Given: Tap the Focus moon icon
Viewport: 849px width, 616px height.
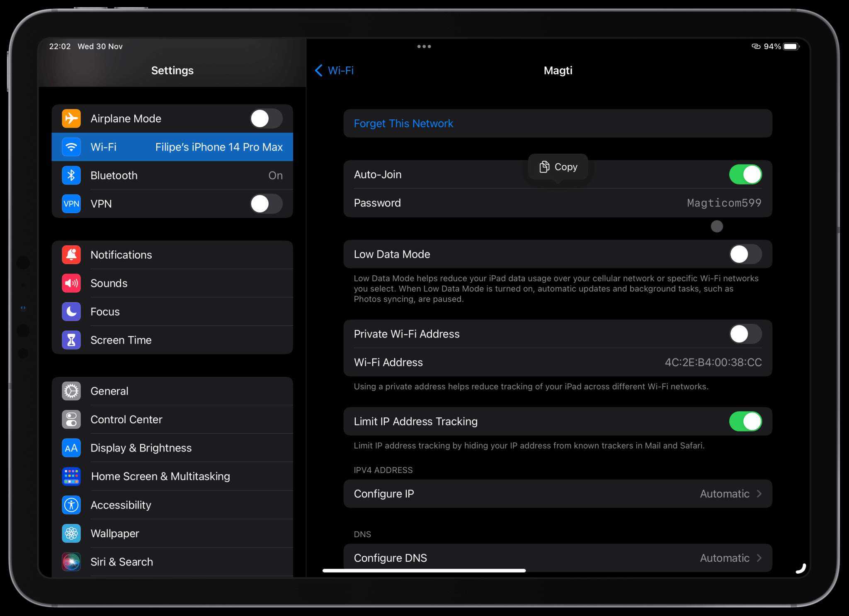Looking at the screenshot, I should pos(71,312).
